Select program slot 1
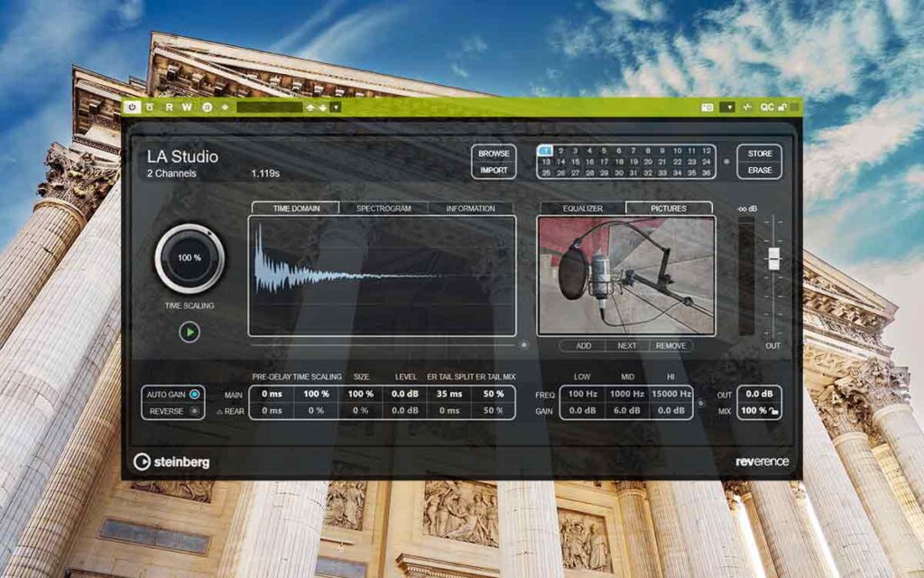The height and width of the screenshot is (578, 924). pos(545,151)
